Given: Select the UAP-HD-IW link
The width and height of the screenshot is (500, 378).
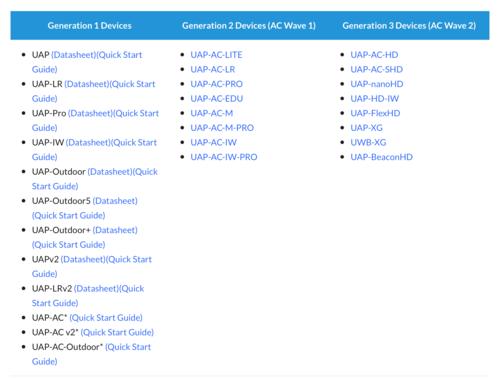Looking at the screenshot, I should (375, 99).
